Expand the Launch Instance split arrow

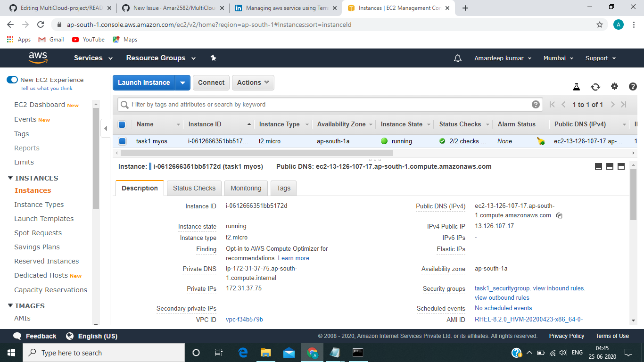click(183, 82)
